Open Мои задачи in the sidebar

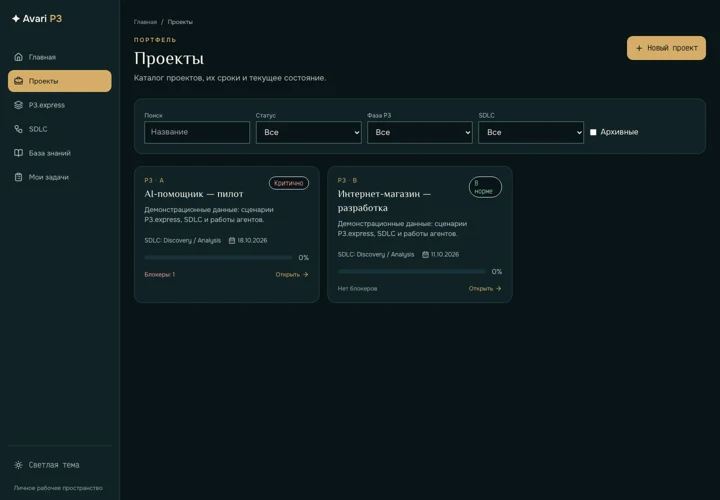click(60, 177)
